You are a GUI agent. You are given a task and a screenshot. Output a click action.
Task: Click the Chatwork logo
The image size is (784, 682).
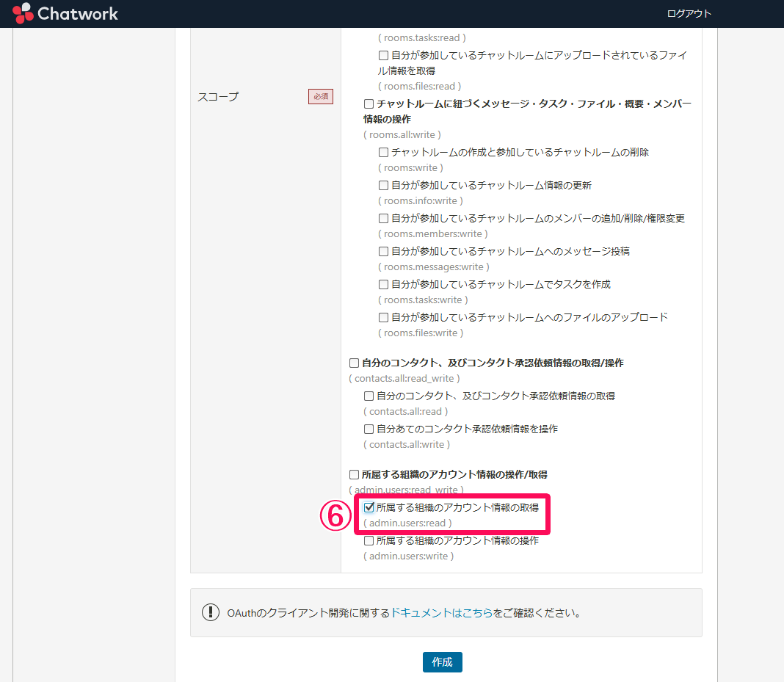click(x=65, y=13)
